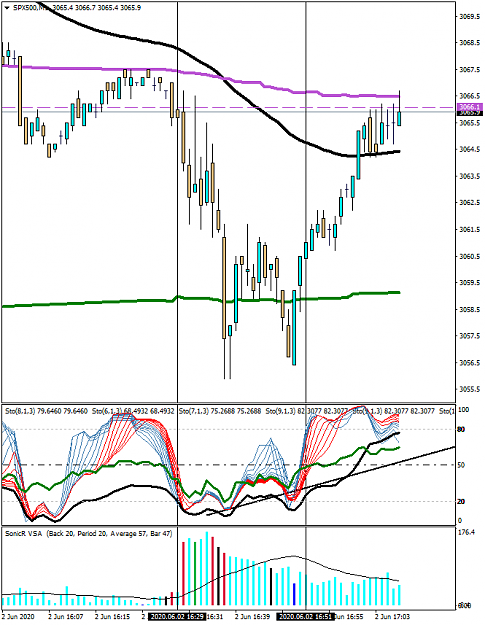The width and height of the screenshot is (485, 625).
Task: Click the 3060.5 price axis label
Action: coord(470,256)
